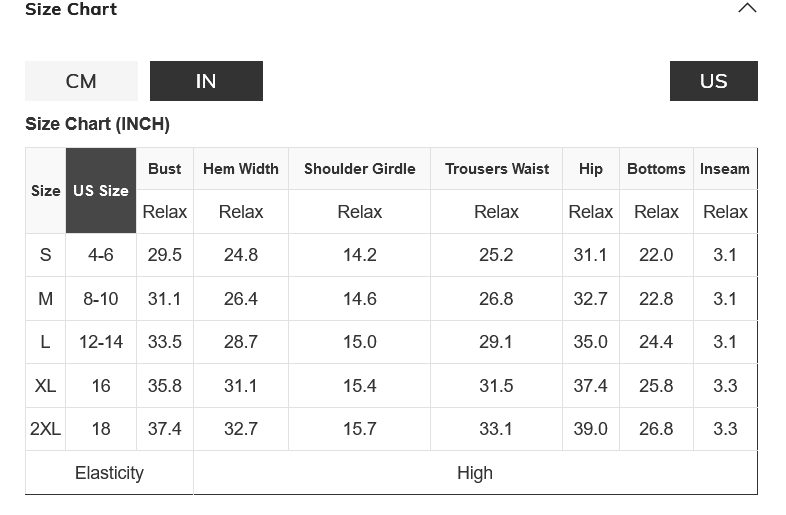This screenshot has height=515, width=786.
Task: Click the Bust column header
Action: pos(165,169)
